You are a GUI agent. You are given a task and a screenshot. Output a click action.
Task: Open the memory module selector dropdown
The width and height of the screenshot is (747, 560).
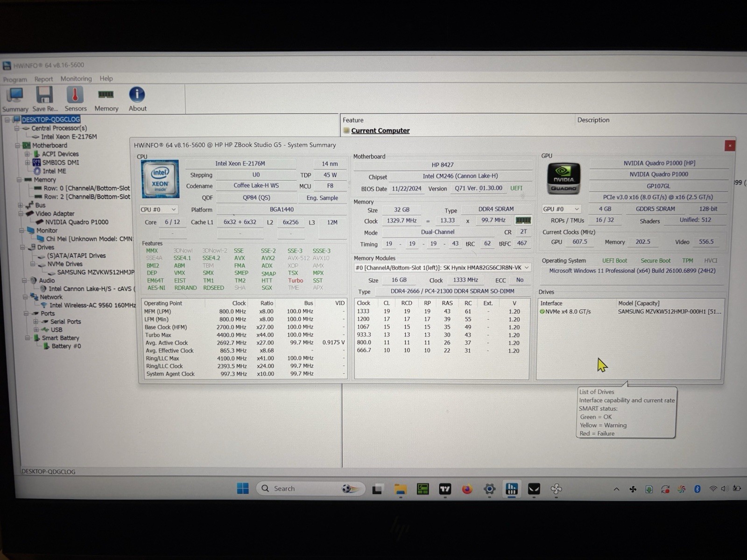442,267
